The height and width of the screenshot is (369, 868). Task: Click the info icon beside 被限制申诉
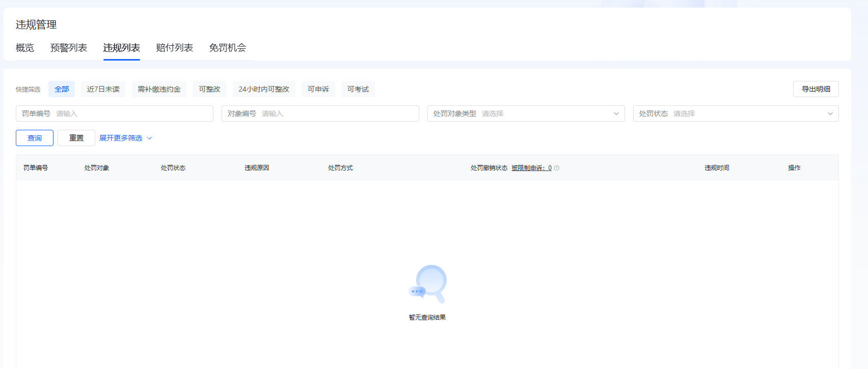(x=557, y=168)
